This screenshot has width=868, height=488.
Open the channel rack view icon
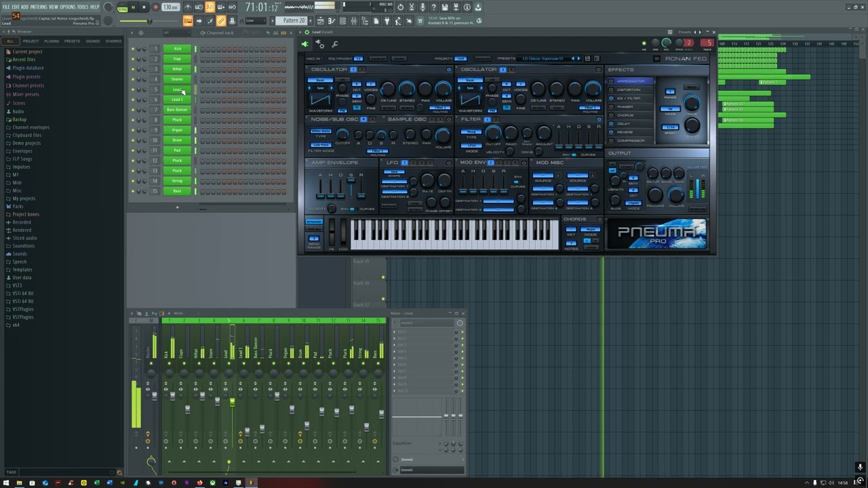[x=342, y=20]
